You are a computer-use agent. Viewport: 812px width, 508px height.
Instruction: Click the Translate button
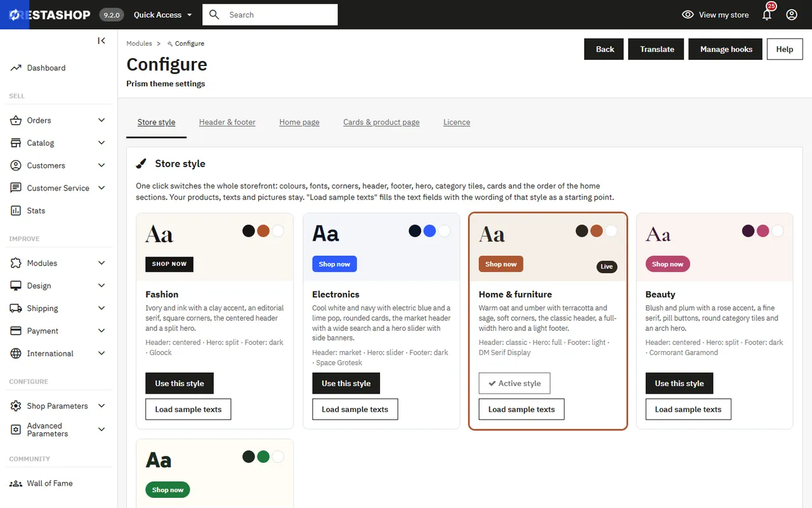(x=657, y=50)
